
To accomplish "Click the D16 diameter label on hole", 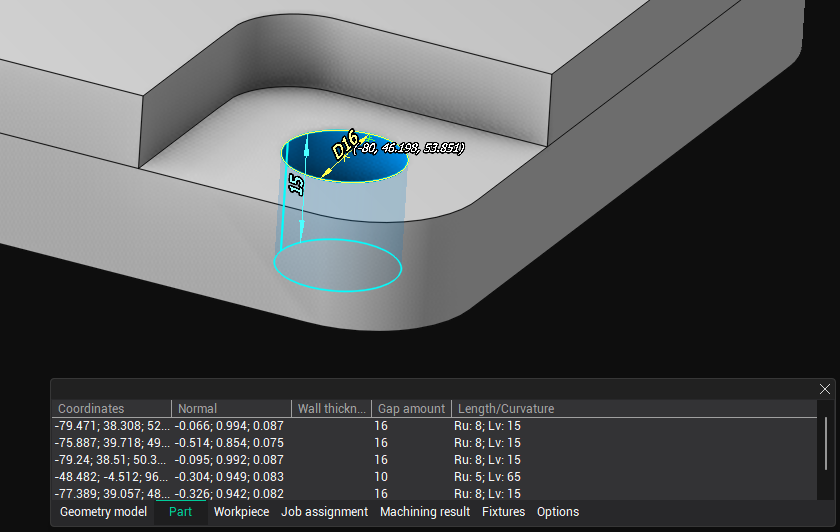I will (344, 143).
